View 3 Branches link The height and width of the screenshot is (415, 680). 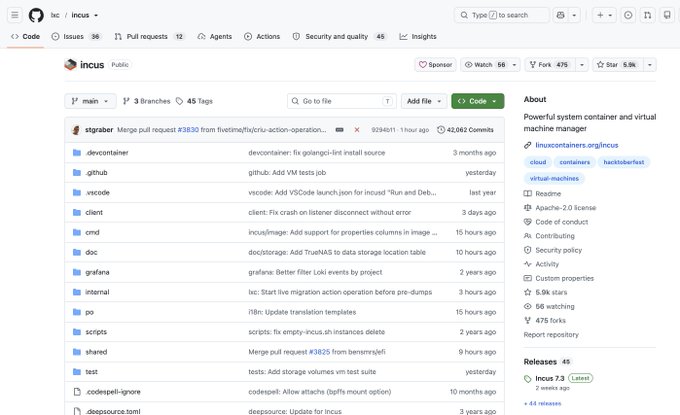pyautogui.click(x=147, y=101)
